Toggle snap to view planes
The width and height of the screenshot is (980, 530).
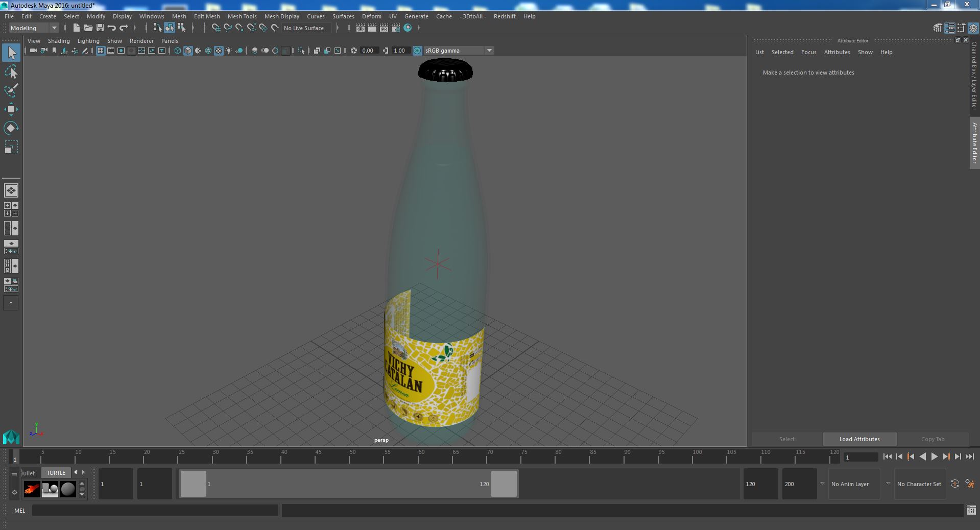(263, 28)
